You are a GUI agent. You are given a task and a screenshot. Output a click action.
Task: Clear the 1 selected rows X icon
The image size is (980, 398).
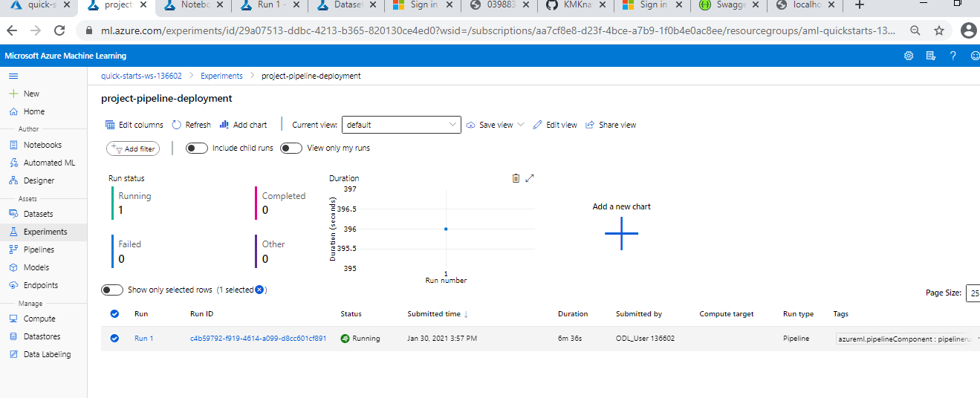[x=259, y=290]
